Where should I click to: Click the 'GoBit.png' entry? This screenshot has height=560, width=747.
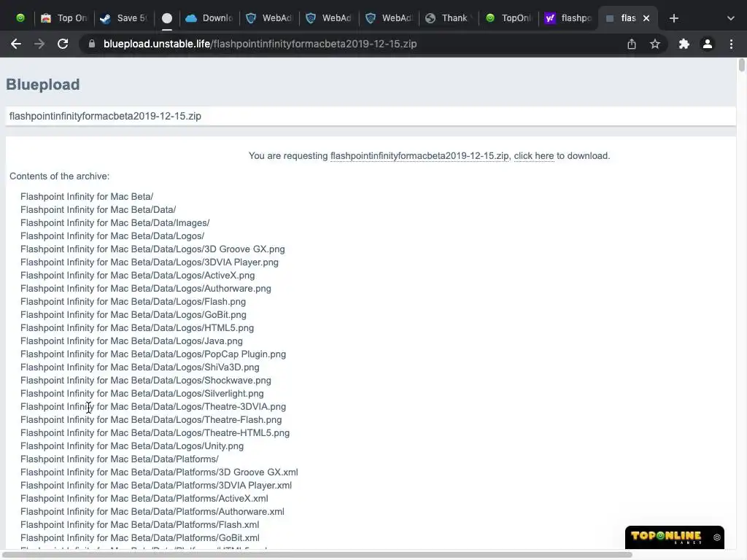[133, 315]
